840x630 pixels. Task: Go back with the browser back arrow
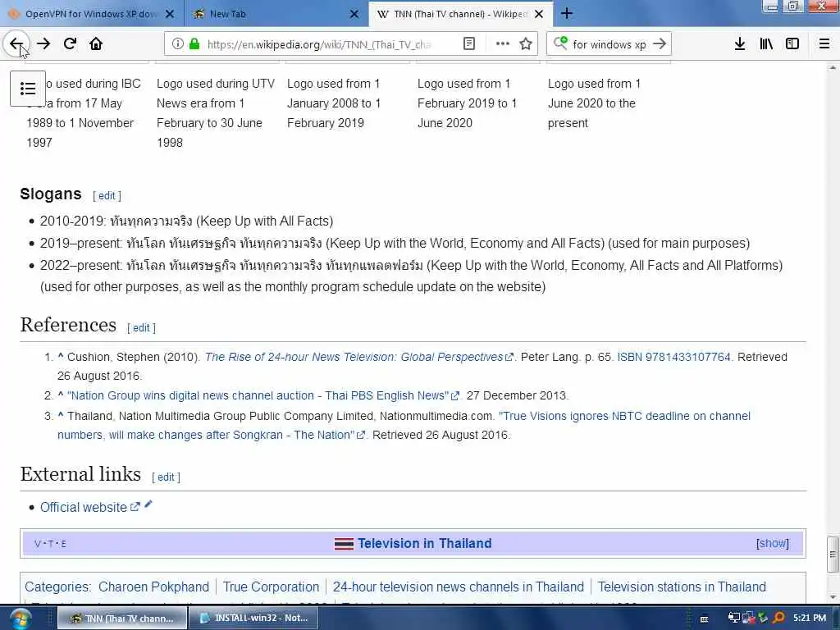pos(16,44)
